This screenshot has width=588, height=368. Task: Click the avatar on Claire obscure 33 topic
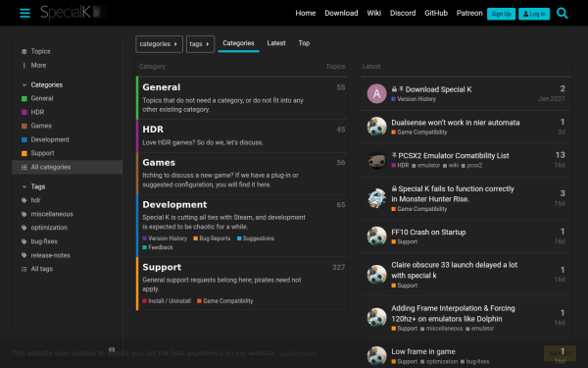click(376, 274)
